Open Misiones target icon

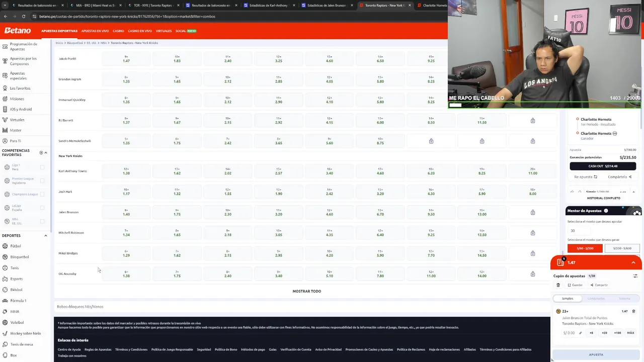click(x=5, y=99)
